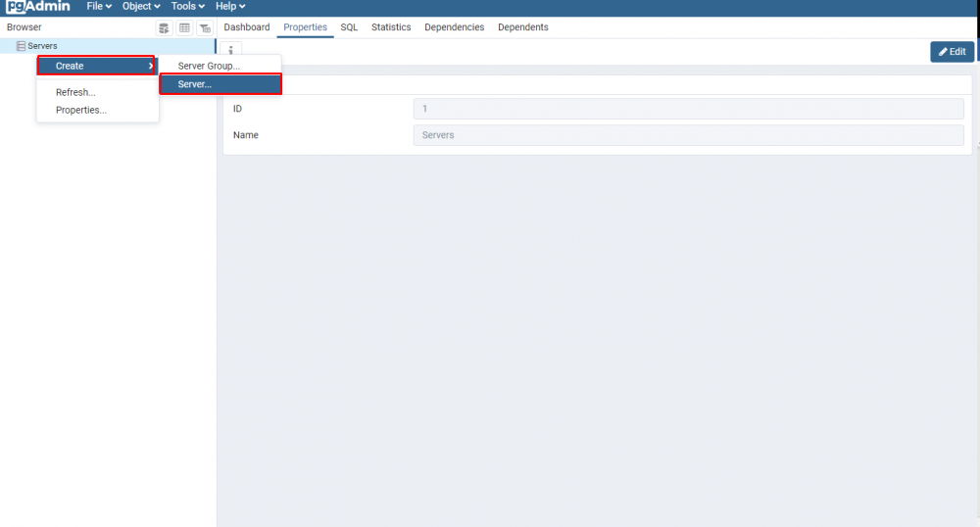The image size is (980, 527).
Task: Switch to the SQL tab
Action: click(x=349, y=27)
